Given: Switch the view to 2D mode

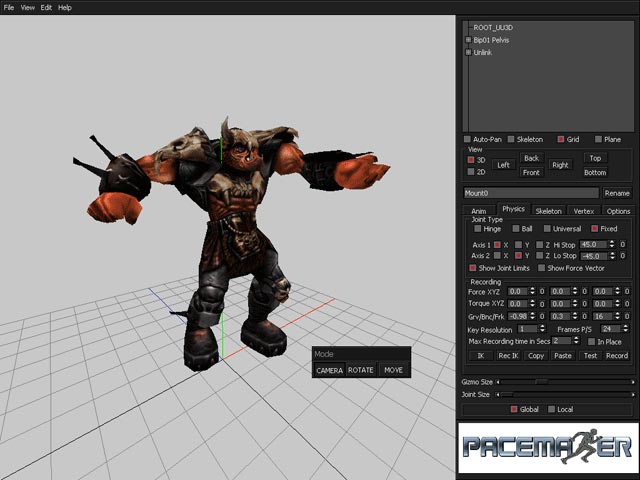Looking at the screenshot, I should click(x=471, y=172).
